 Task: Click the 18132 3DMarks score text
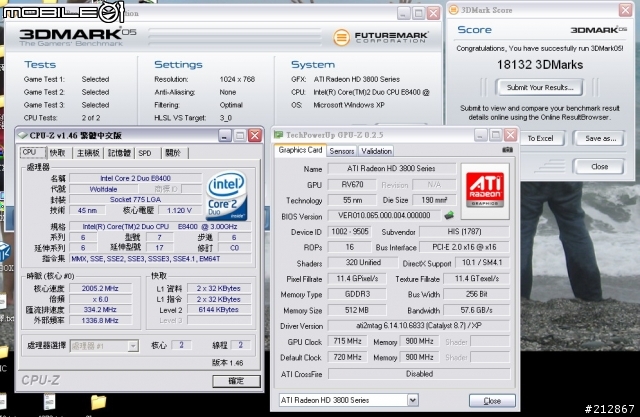coord(540,64)
